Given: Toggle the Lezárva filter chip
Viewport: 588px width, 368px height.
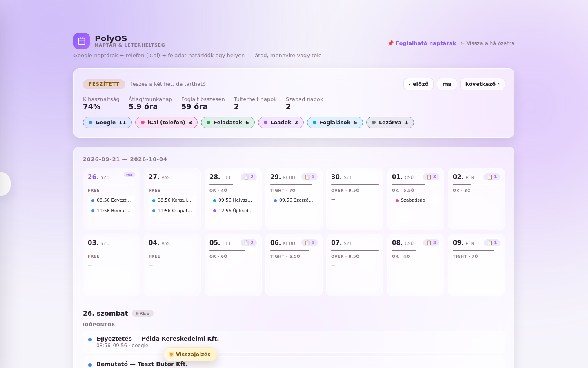Looking at the screenshot, I should pyautogui.click(x=390, y=123).
